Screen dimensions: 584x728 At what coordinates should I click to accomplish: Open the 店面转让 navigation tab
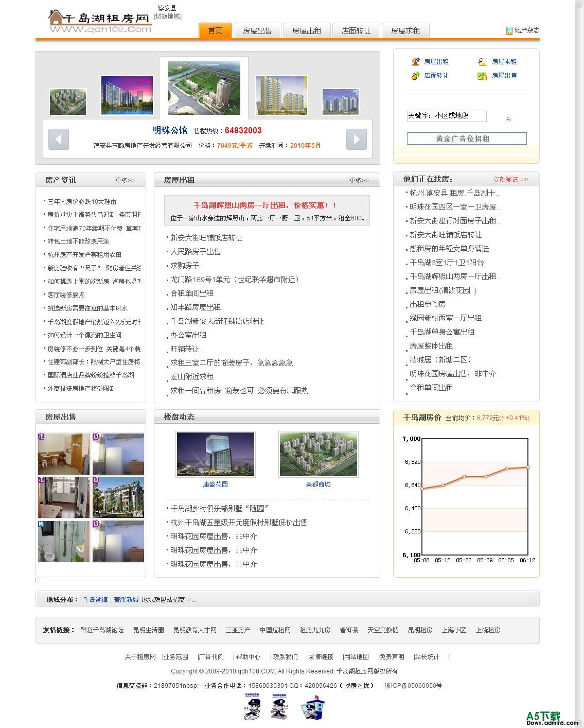[x=356, y=31]
